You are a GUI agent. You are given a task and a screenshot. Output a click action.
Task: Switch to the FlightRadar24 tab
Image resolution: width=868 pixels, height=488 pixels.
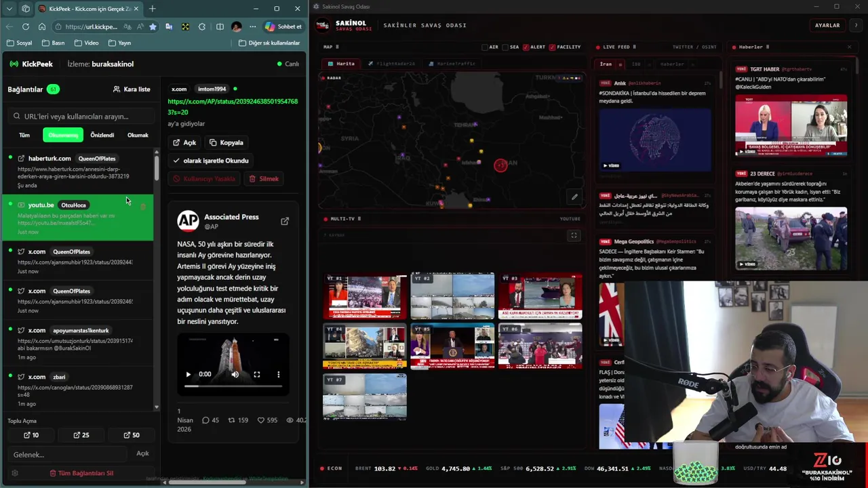[391, 64]
